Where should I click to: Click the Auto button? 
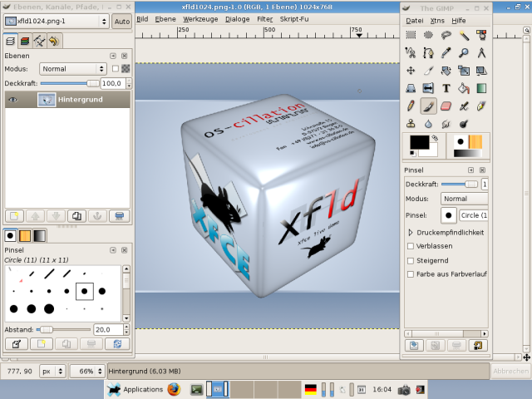pyautogui.click(x=122, y=22)
